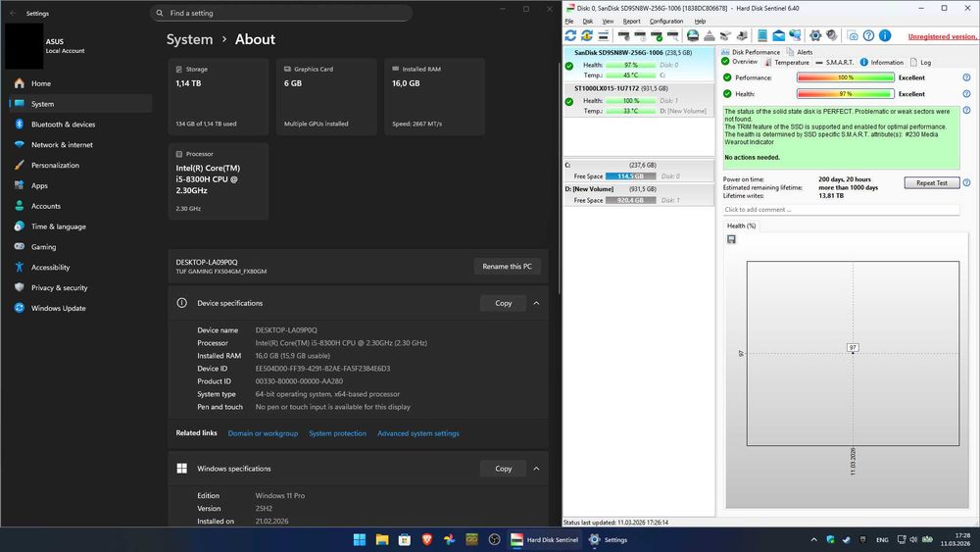
Task: Open Microsoft Store from the taskbar
Action: [405, 539]
